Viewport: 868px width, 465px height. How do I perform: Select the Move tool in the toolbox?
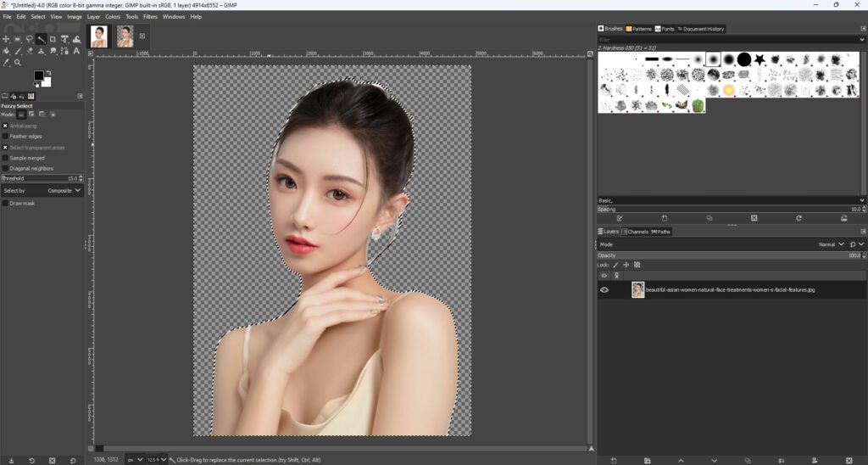tap(6, 39)
